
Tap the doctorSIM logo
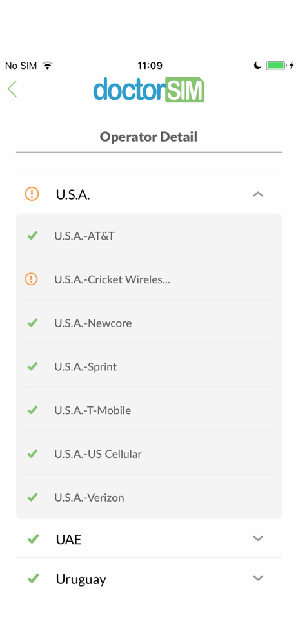[148, 90]
